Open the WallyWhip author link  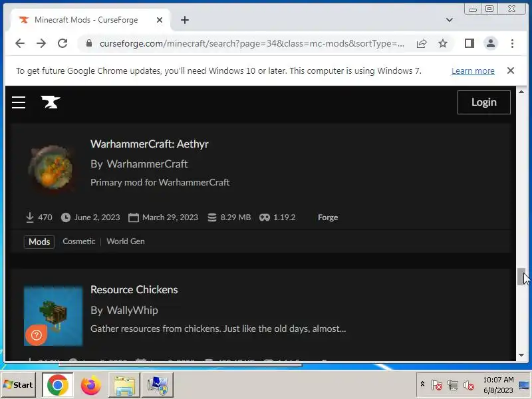pos(132,310)
